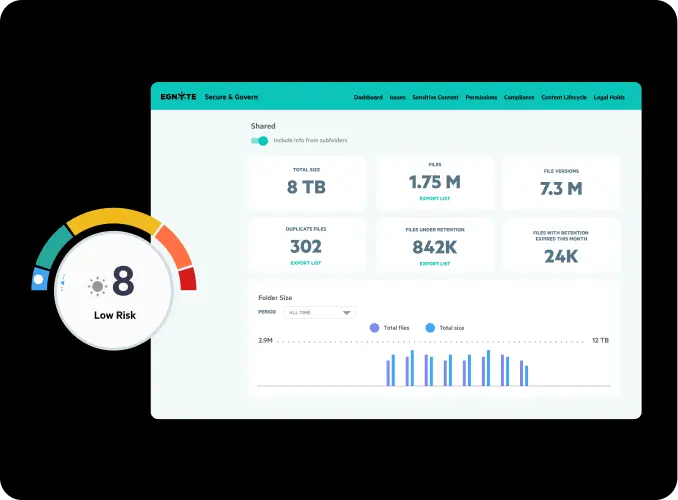Click the 302 Duplicate Files value
Viewport: 678px width, 500px height.
[x=306, y=247]
